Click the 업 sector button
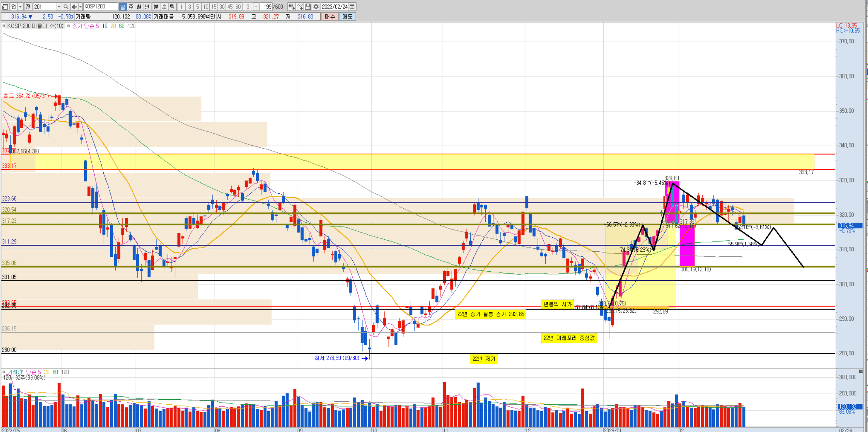 click(x=13, y=6)
